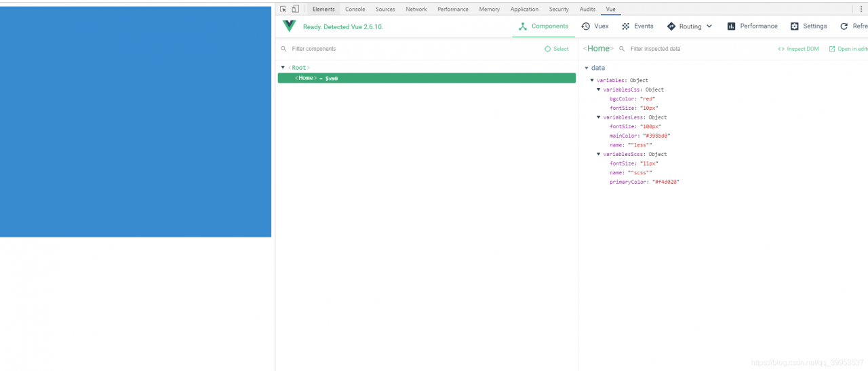
Task: Click the primaryColor "#f4d020" value
Action: [665, 182]
